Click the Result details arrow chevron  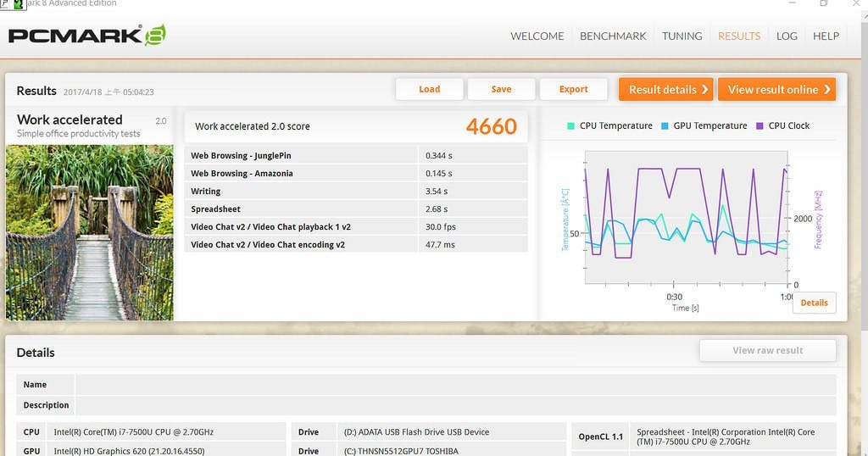click(704, 90)
